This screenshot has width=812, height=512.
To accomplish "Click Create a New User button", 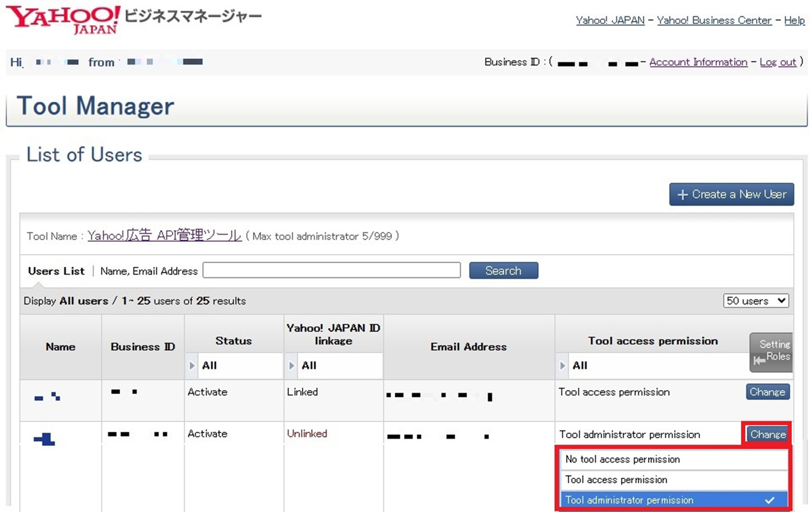I will (731, 194).
